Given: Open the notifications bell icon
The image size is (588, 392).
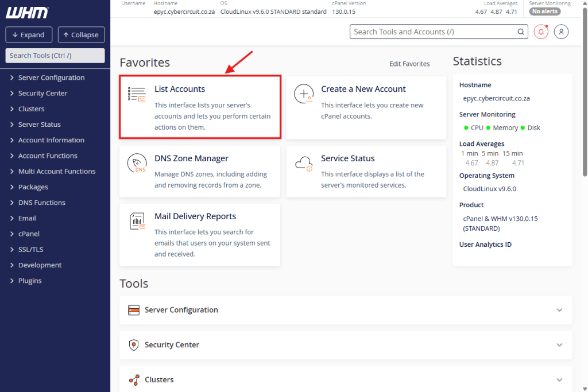Looking at the screenshot, I should click(x=541, y=32).
